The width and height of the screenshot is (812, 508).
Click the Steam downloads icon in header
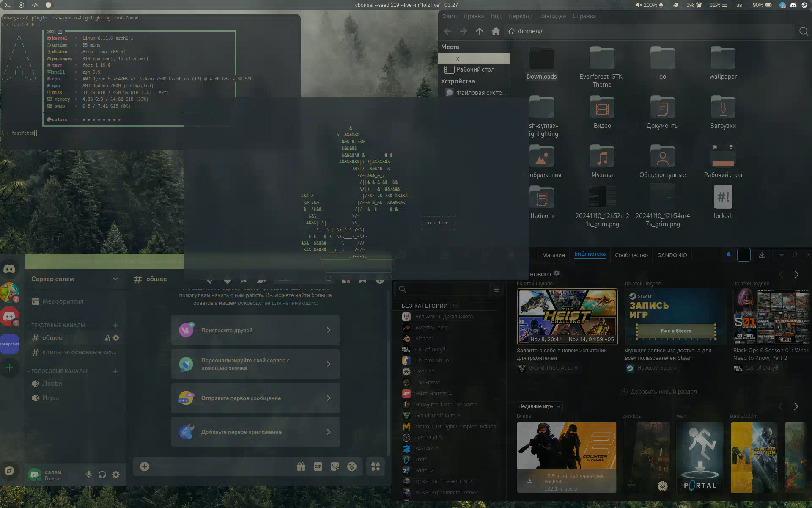point(762,255)
